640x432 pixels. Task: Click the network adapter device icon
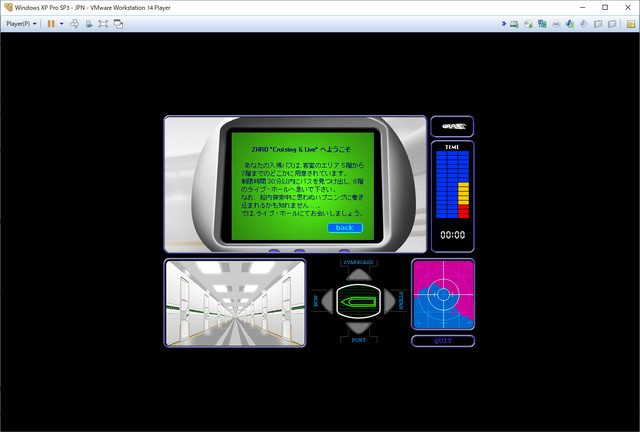pos(542,24)
